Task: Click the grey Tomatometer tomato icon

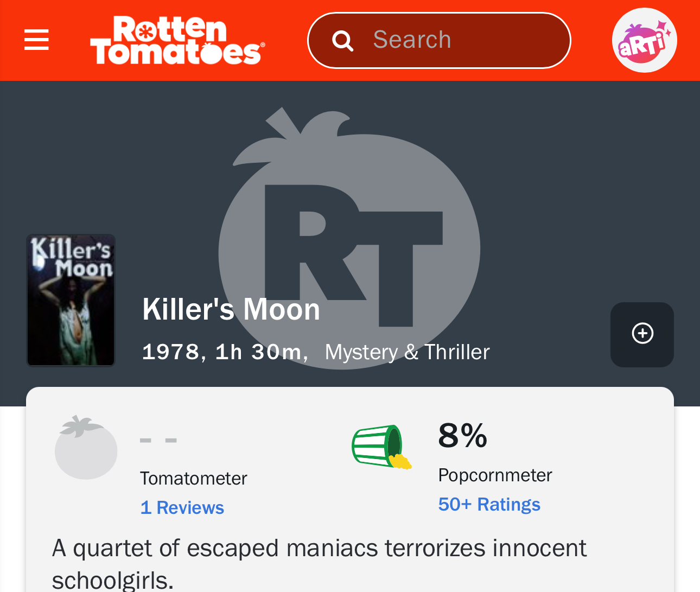Action: point(86,447)
